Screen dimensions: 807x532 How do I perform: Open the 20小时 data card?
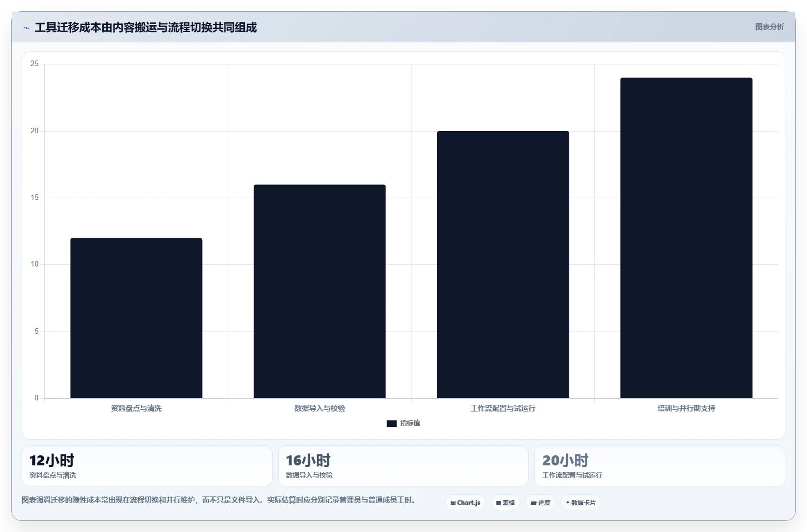(660, 466)
